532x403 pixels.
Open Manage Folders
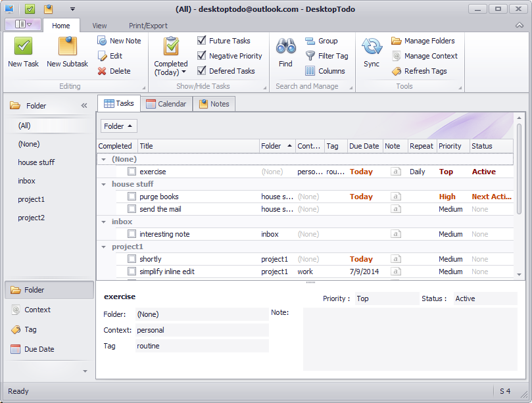[x=423, y=41]
